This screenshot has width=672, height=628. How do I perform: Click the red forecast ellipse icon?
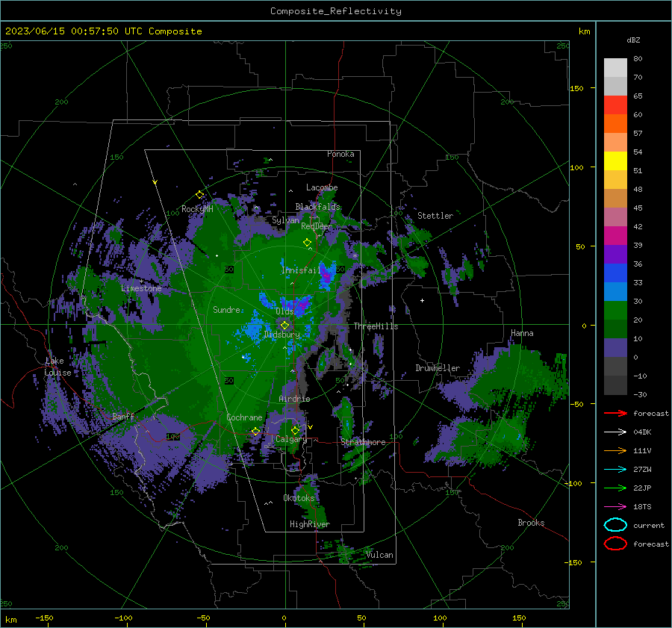(615, 544)
